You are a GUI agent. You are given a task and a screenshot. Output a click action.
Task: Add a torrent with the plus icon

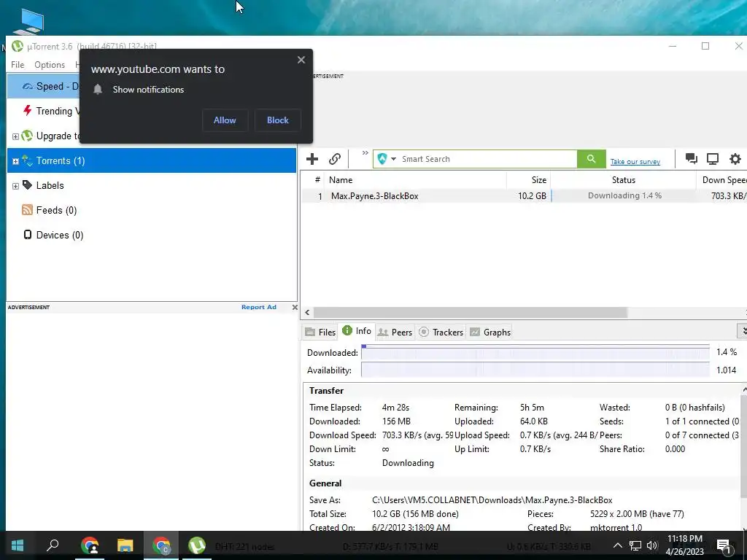tap(312, 159)
